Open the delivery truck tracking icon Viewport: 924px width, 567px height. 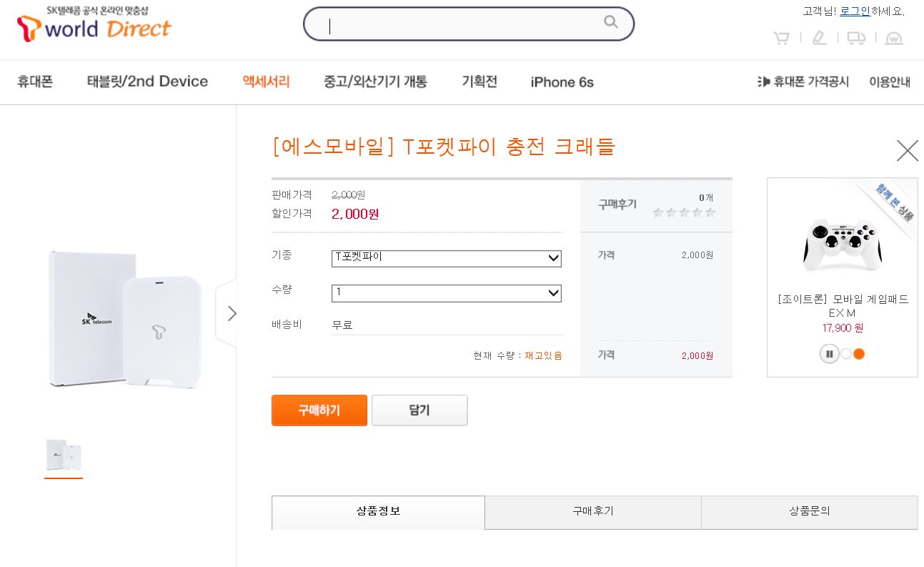(856, 38)
